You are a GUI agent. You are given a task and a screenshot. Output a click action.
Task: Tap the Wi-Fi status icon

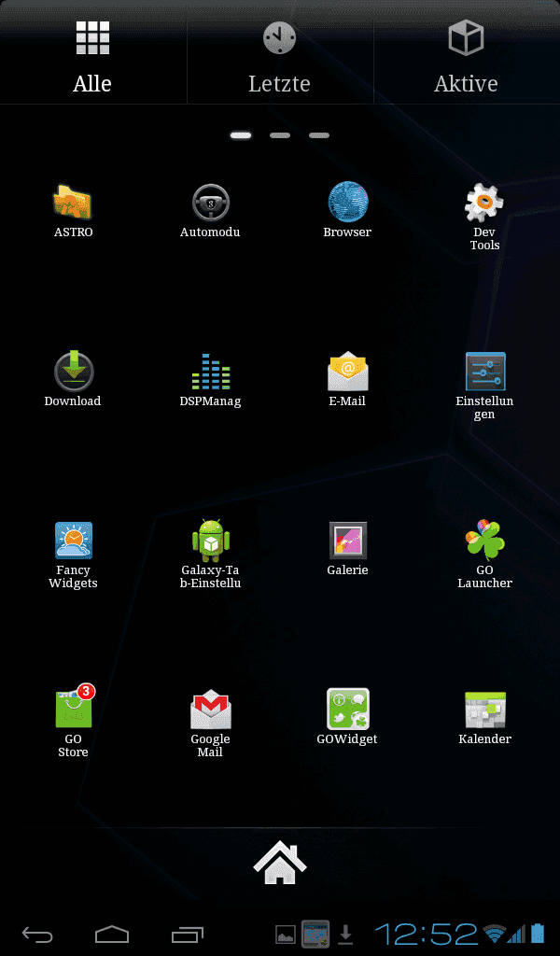click(x=494, y=934)
